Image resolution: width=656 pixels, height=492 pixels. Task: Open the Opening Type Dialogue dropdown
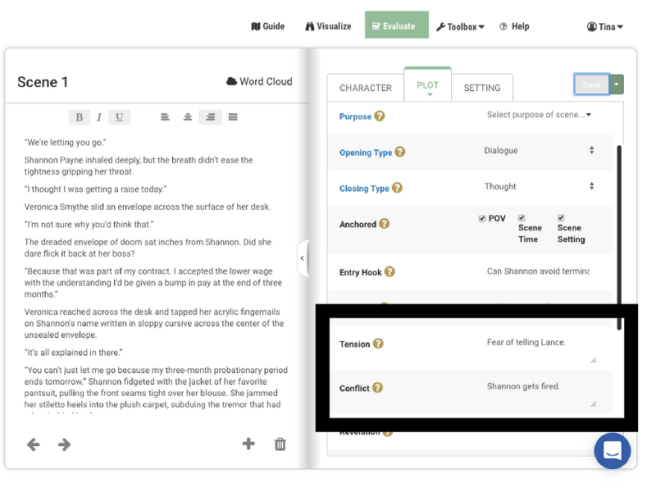point(538,151)
